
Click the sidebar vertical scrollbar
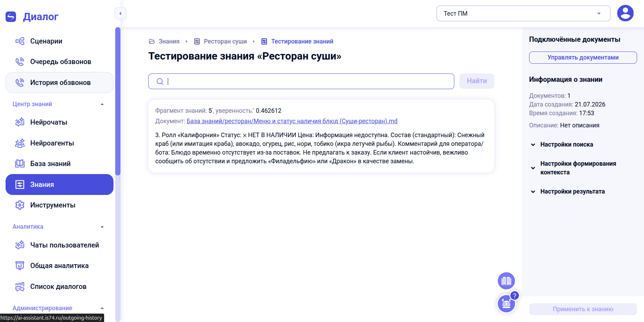118,101
